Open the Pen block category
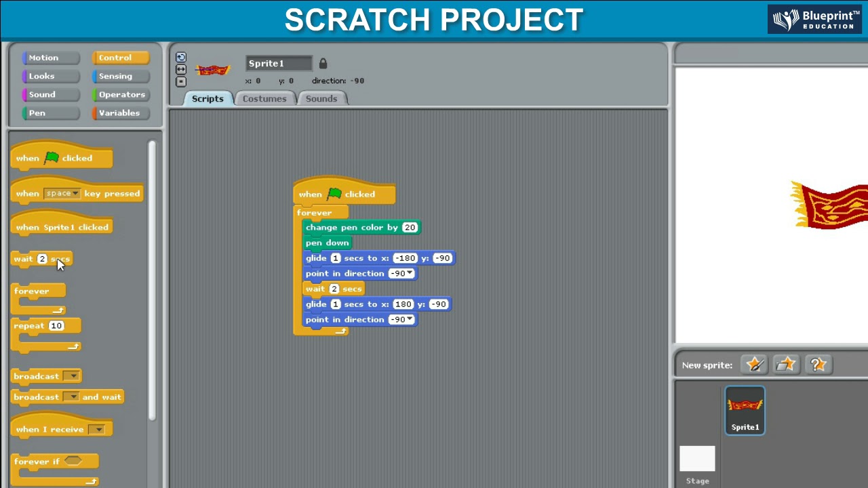The height and width of the screenshot is (488, 868). (x=51, y=113)
